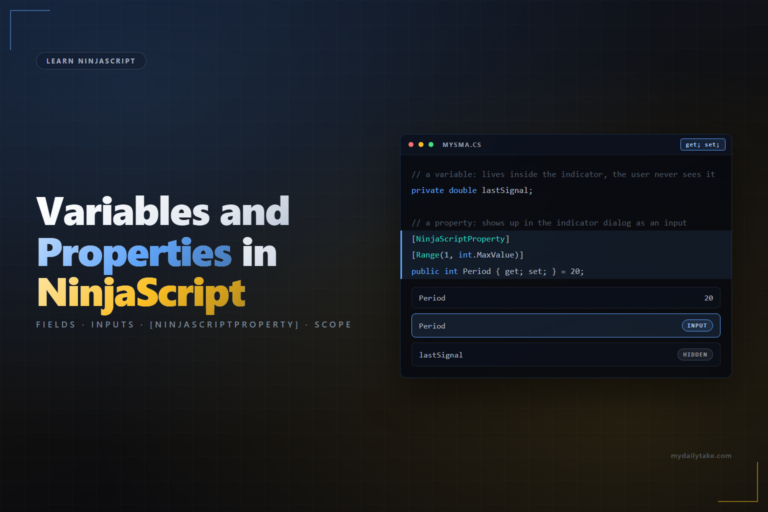Select the Period row tagged INPUT
Screen dimensions: 768x512
(566, 326)
